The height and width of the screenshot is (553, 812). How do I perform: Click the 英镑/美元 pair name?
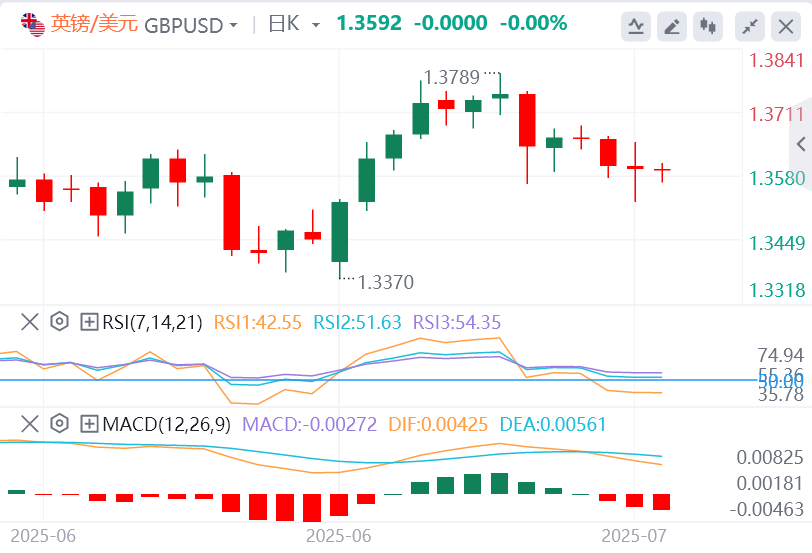click(x=94, y=24)
